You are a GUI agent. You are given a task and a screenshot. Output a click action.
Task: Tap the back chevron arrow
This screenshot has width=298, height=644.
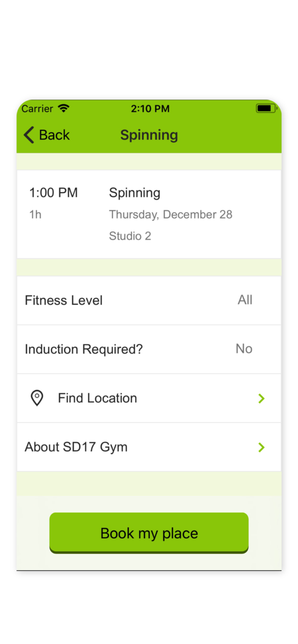(28, 134)
